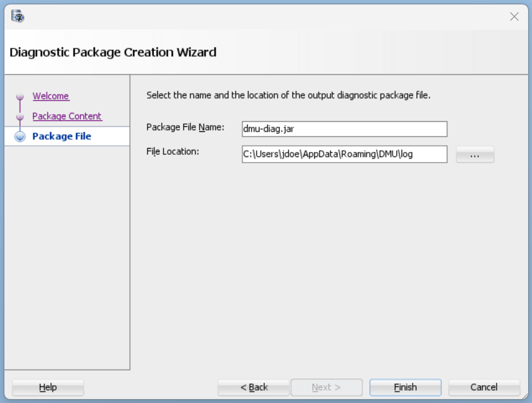Browse for file location with ellipsis button
This screenshot has width=532, height=403.
[475, 155]
